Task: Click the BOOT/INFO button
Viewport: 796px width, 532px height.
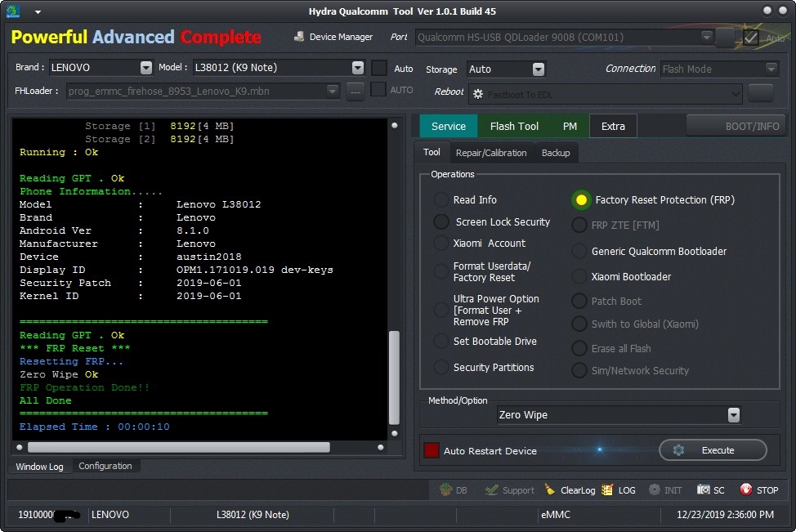Action: (736, 126)
